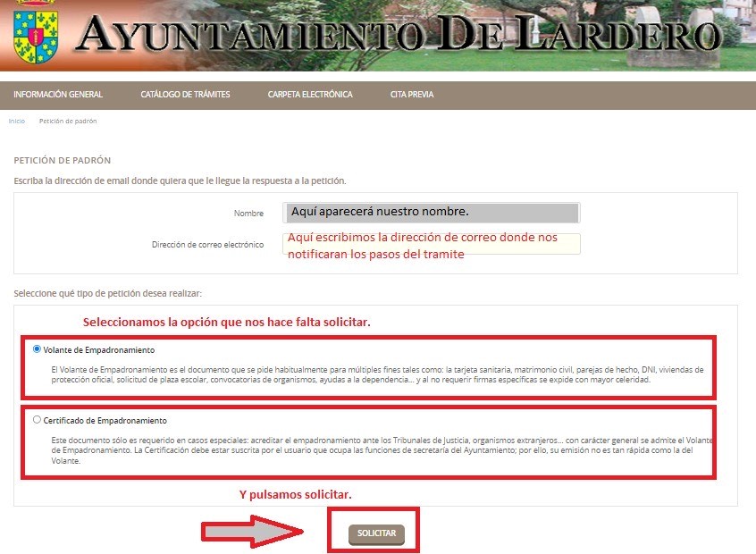The height and width of the screenshot is (554, 756).
Task: Click the Petición de Padrón heading
Action: pos(63,161)
